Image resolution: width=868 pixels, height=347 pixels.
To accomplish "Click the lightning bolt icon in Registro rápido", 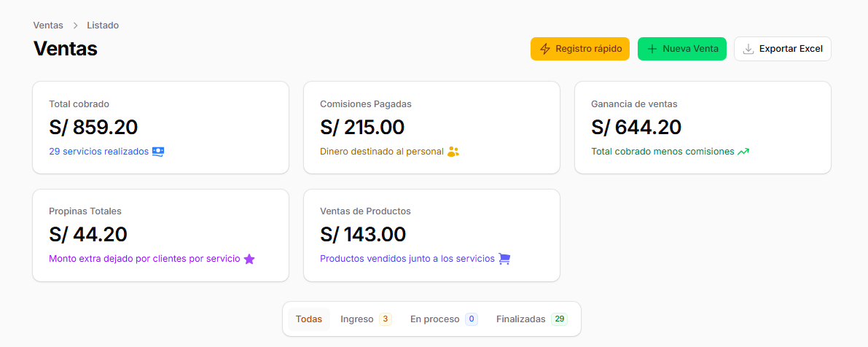I will [x=544, y=49].
